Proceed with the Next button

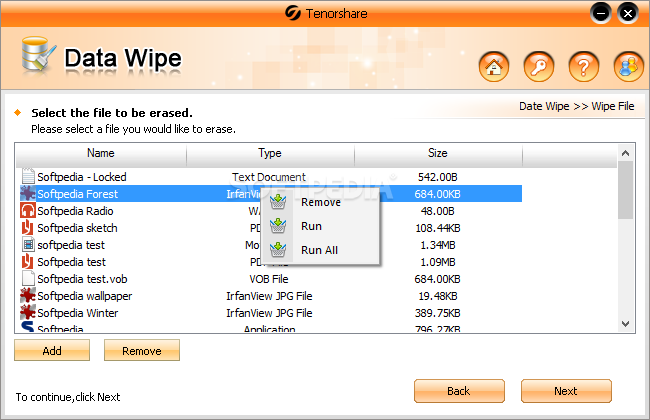[566, 391]
